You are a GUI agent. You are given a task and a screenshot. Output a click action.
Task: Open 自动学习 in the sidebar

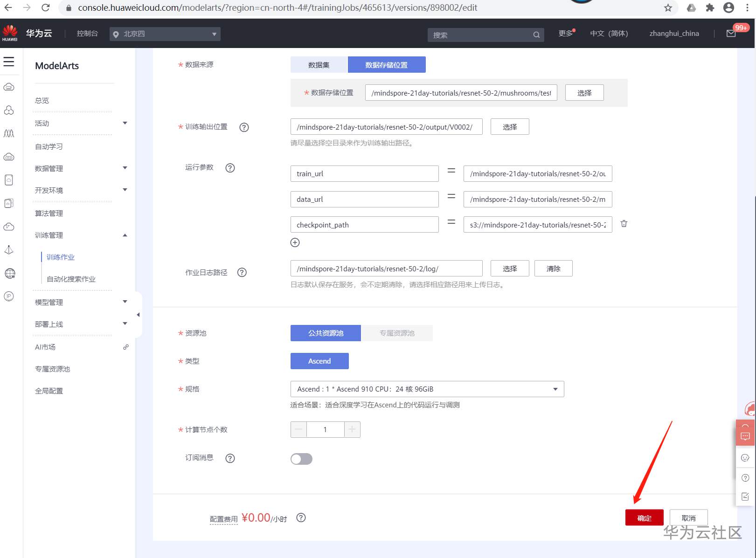point(49,146)
